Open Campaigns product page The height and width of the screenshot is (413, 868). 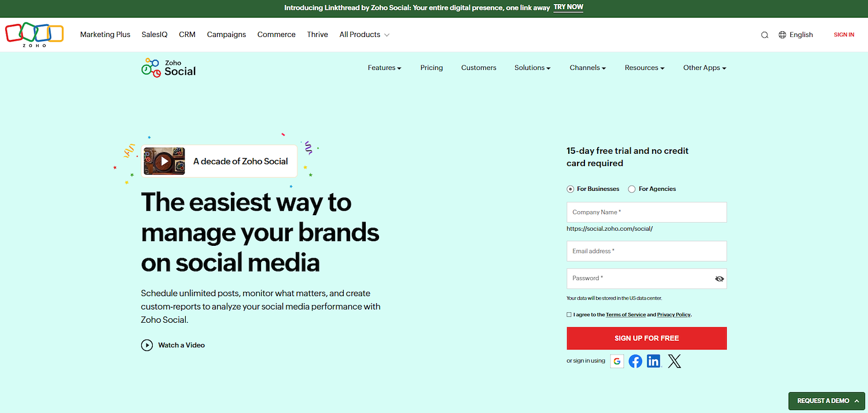click(x=226, y=35)
